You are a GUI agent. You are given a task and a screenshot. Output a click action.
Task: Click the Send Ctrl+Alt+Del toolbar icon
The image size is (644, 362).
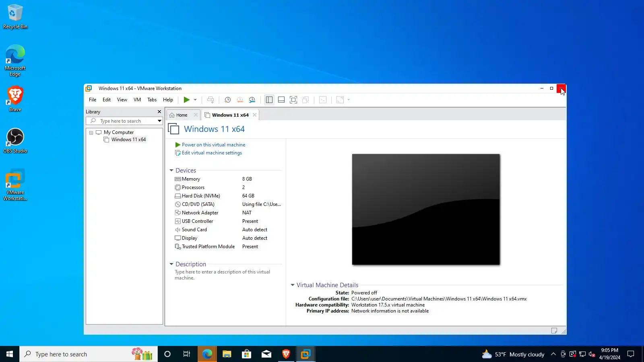pyautogui.click(x=211, y=100)
